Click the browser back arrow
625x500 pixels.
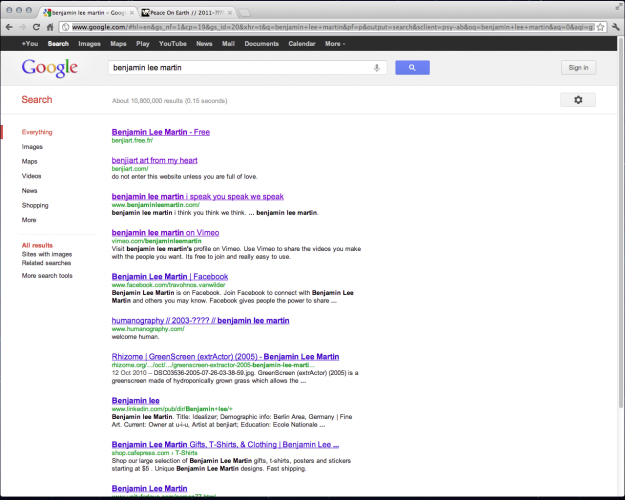[9, 27]
